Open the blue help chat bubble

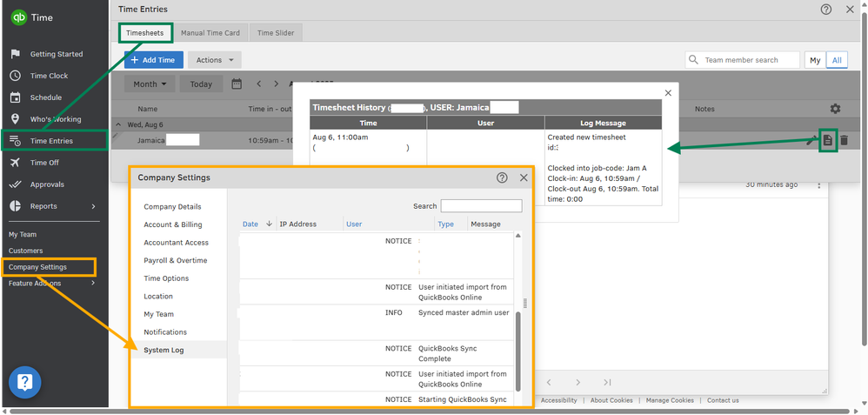click(x=25, y=382)
